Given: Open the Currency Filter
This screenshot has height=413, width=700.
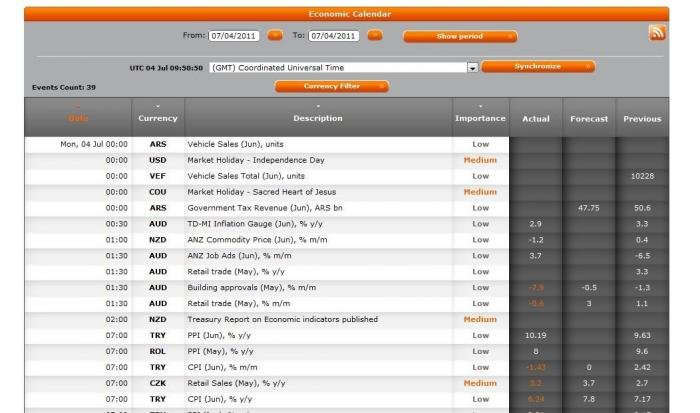Looking at the screenshot, I should click(332, 86).
